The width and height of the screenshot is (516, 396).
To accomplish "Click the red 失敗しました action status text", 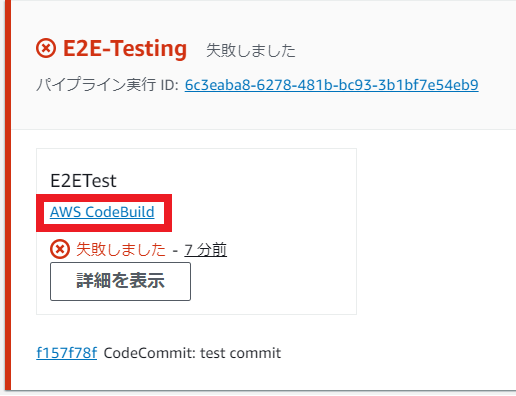I will coord(121,249).
